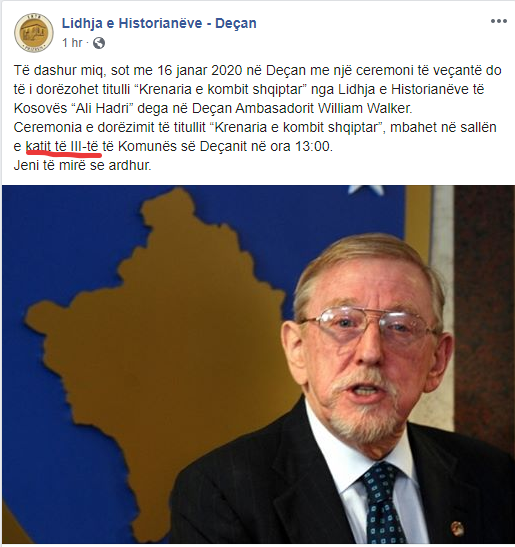Click the dotted blue tie in photo
The width and height of the screenshot is (515, 547).
pyautogui.click(x=382, y=504)
